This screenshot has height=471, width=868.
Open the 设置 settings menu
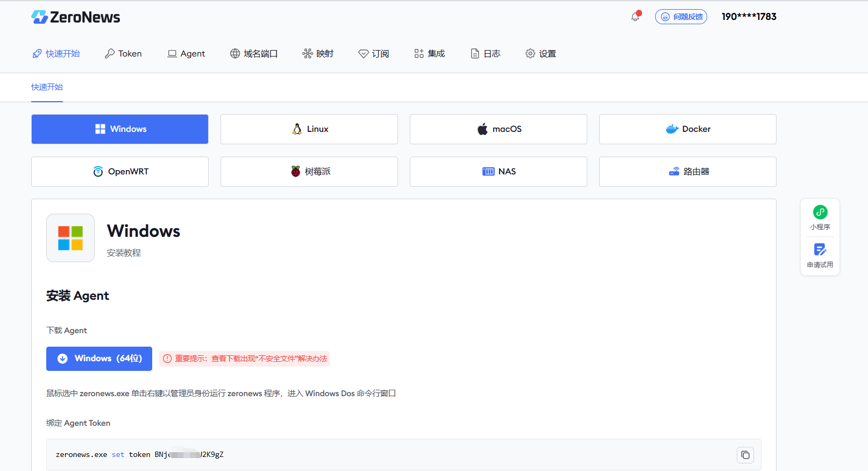[x=540, y=54]
